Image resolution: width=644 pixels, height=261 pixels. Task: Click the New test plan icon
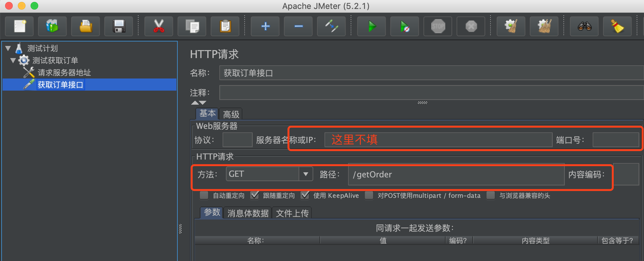[x=20, y=26]
